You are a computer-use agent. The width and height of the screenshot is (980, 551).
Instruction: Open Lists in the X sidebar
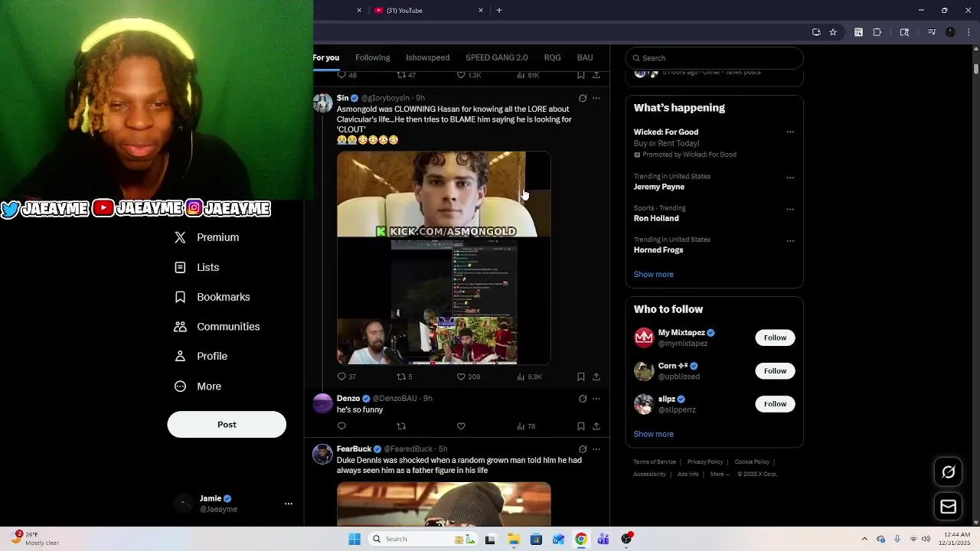[x=197, y=267]
